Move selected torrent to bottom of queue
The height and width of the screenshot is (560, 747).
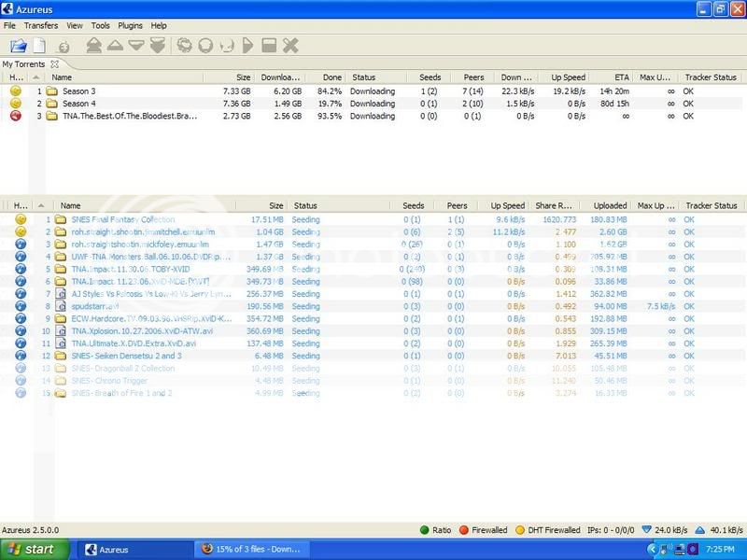158,46
